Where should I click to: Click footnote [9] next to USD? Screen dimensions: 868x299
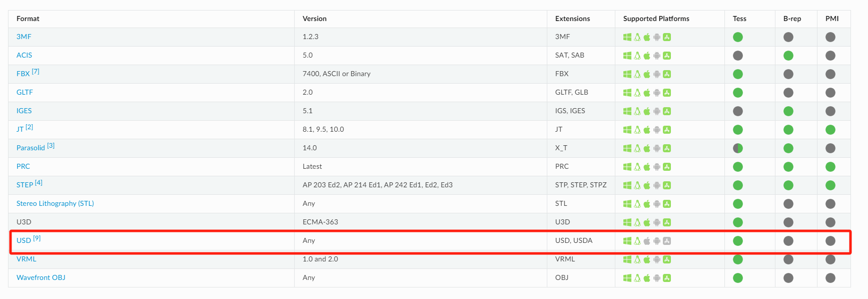coord(37,238)
